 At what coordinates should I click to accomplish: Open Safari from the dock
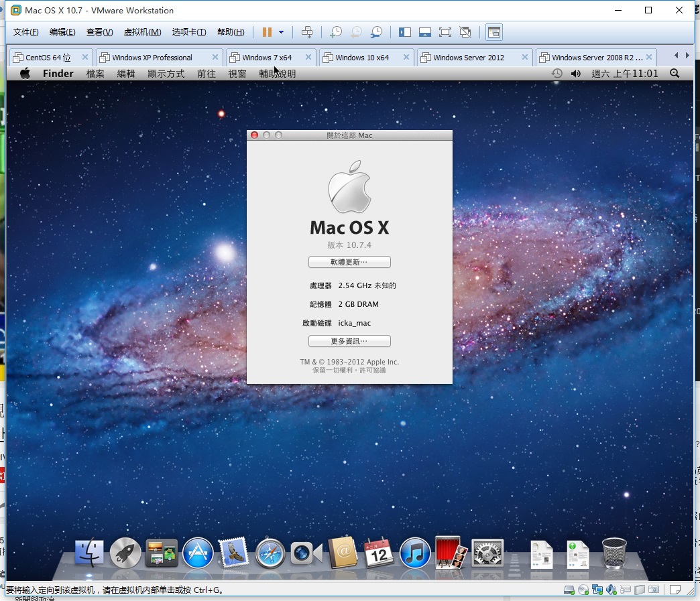(x=270, y=553)
